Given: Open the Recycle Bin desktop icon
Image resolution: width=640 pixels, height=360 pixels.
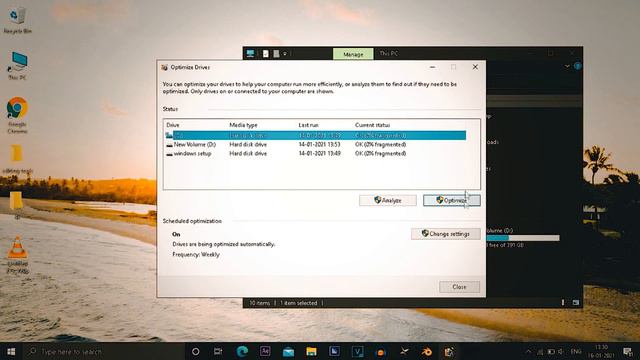Looking at the screenshot, I should pyautogui.click(x=17, y=20).
